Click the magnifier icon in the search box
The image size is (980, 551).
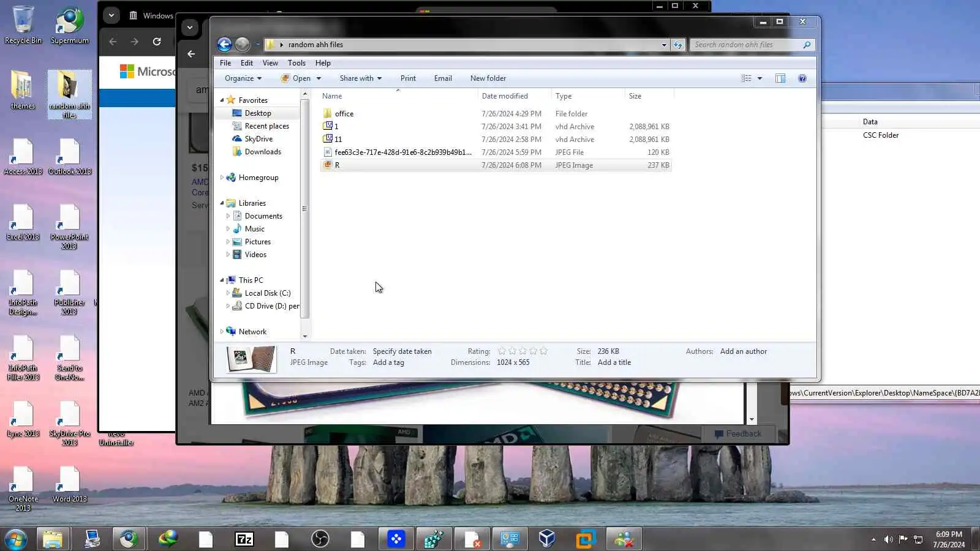click(807, 45)
